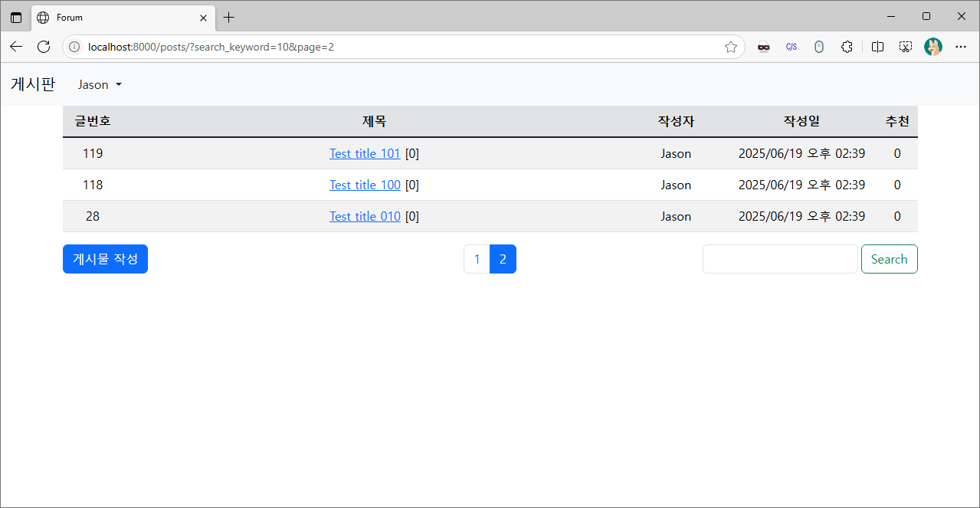
Task: Click post number 118 cell
Action: pos(93,185)
